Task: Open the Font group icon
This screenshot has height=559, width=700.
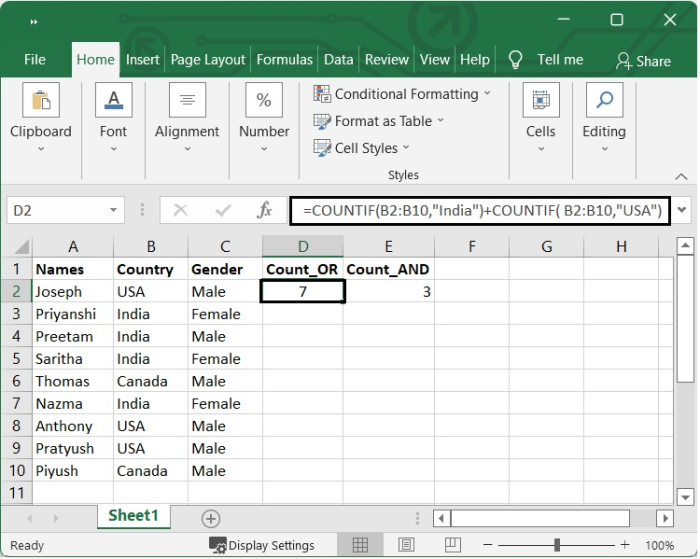Action: click(x=113, y=101)
